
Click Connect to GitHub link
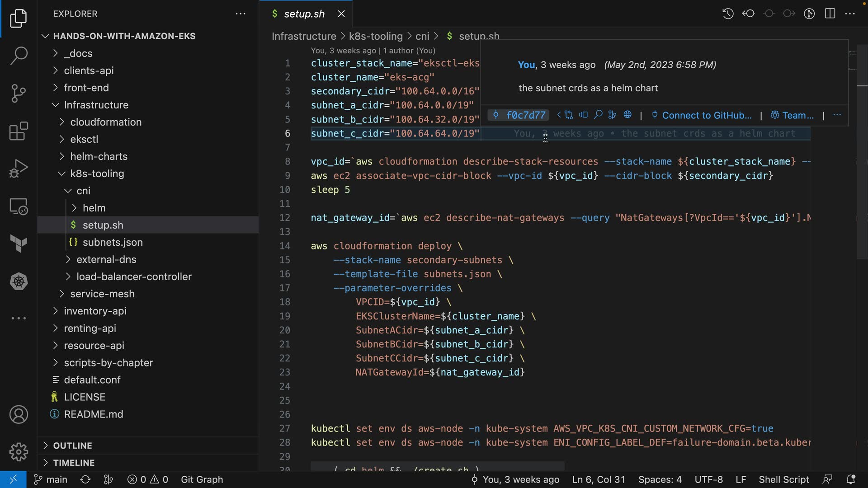706,115
